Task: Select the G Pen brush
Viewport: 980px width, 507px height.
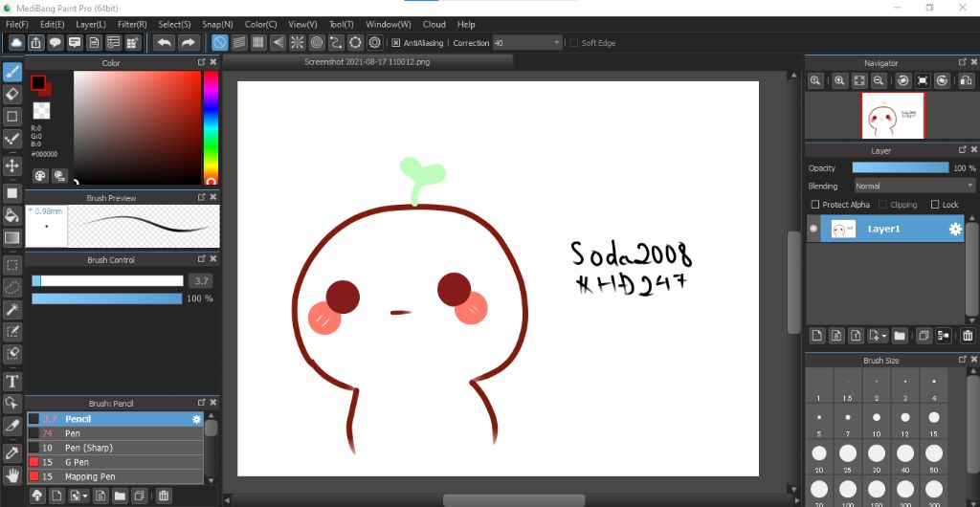Action: (x=115, y=463)
